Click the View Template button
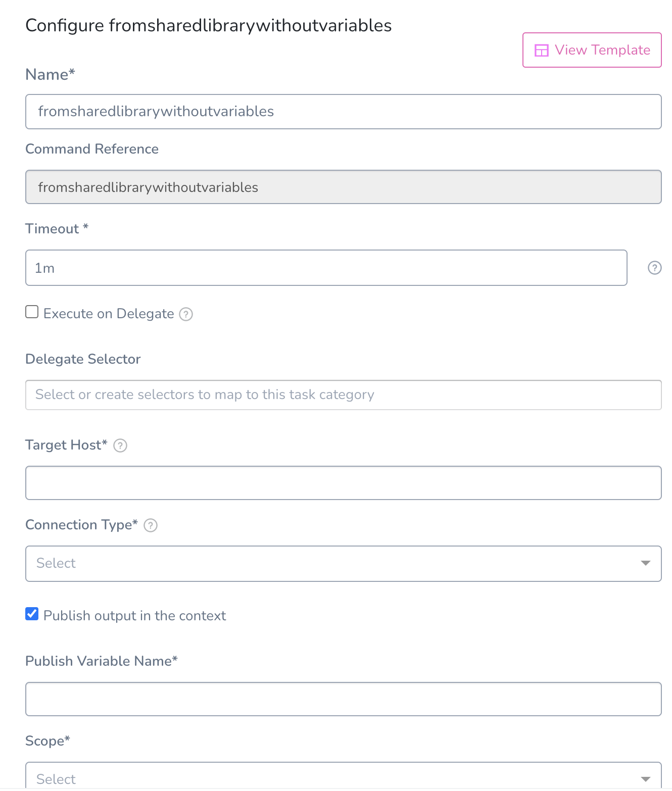 coord(592,50)
